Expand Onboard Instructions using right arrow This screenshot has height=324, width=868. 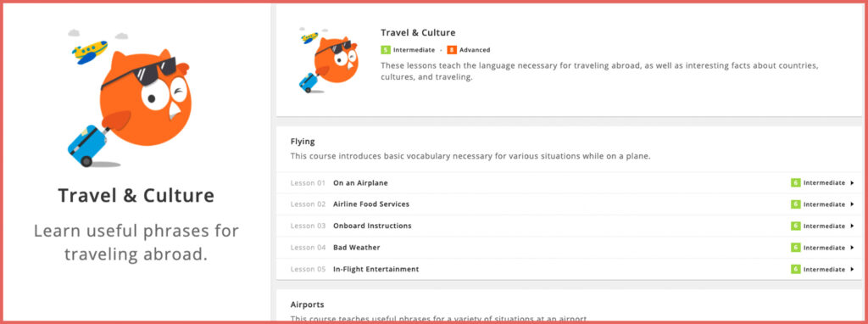point(853,226)
